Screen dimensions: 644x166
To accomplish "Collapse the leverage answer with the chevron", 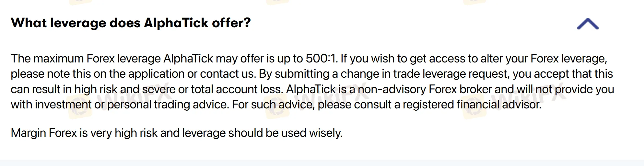I will pyautogui.click(x=588, y=24).
